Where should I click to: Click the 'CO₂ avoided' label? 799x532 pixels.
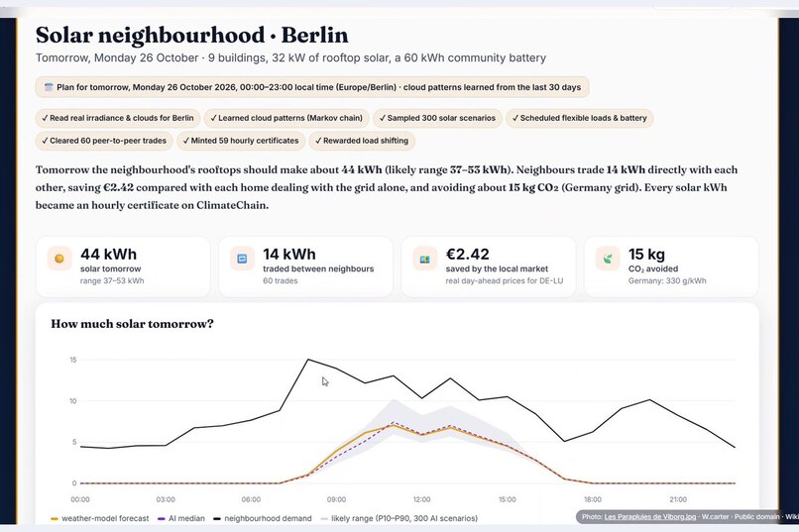pos(653,268)
